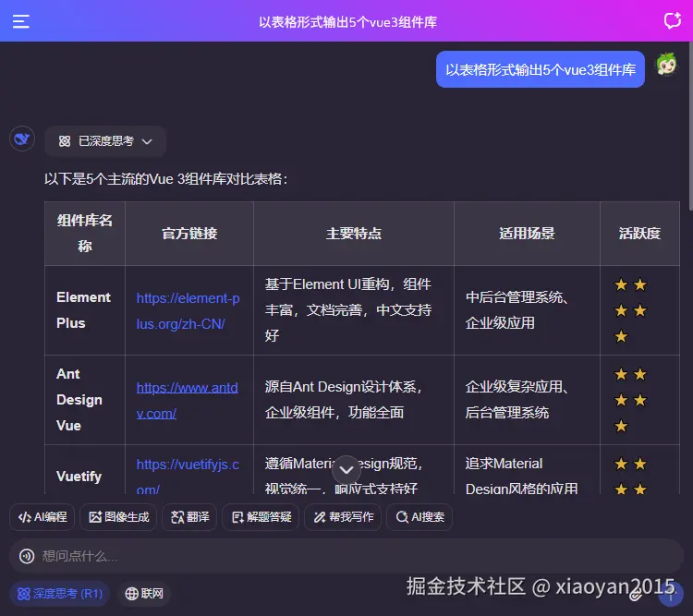Click the 以下是5个主流的Vue 3 intro sentence

(165, 179)
